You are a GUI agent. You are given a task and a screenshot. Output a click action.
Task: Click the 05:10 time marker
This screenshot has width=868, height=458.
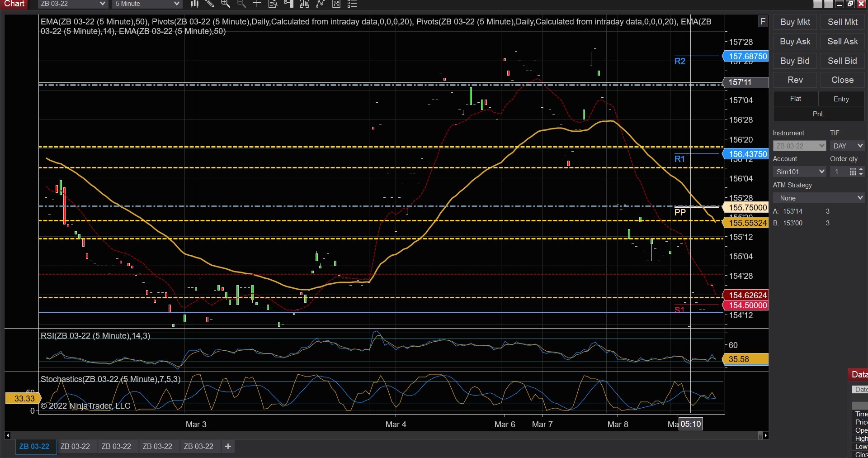691,424
